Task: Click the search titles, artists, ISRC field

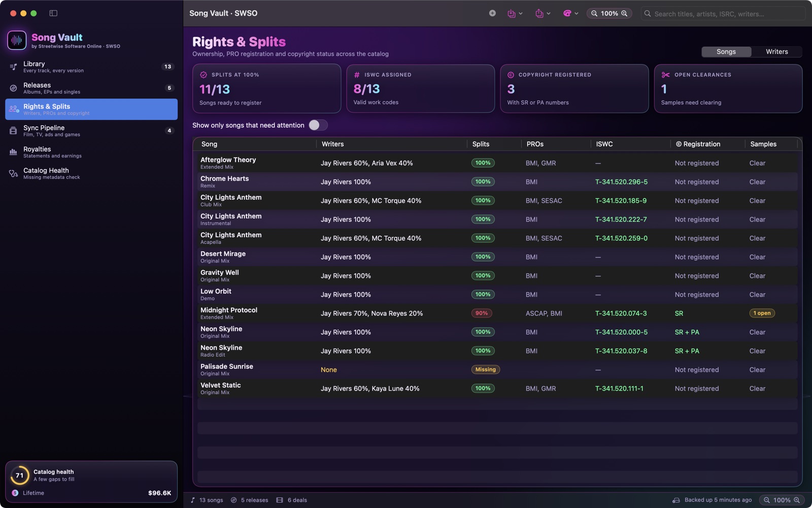Action: coord(723,14)
